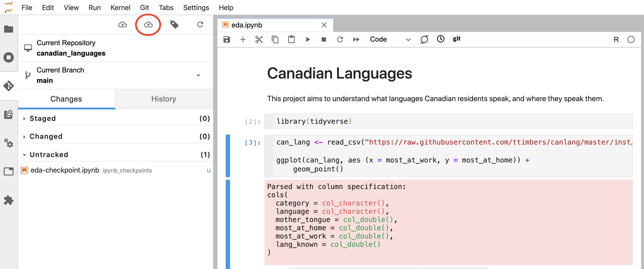The width and height of the screenshot is (644, 269).
Task: Save the notebook with the disk icon
Action: pyautogui.click(x=227, y=39)
